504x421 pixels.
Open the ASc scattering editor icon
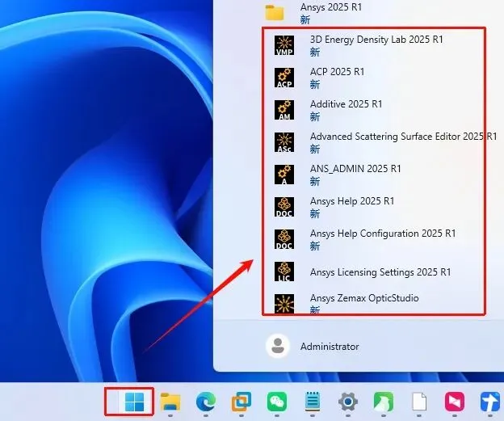click(284, 142)
